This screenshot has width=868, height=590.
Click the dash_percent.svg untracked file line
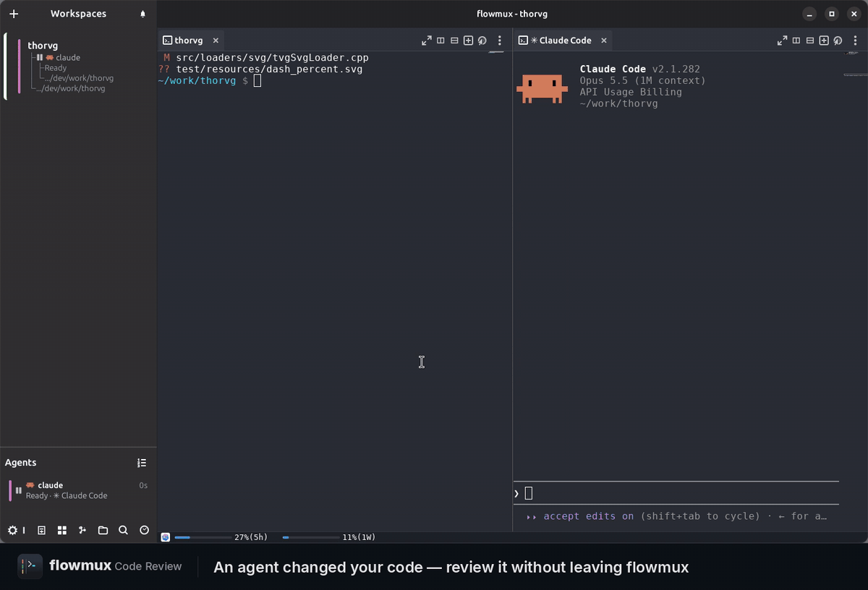[x=260, y=69]
